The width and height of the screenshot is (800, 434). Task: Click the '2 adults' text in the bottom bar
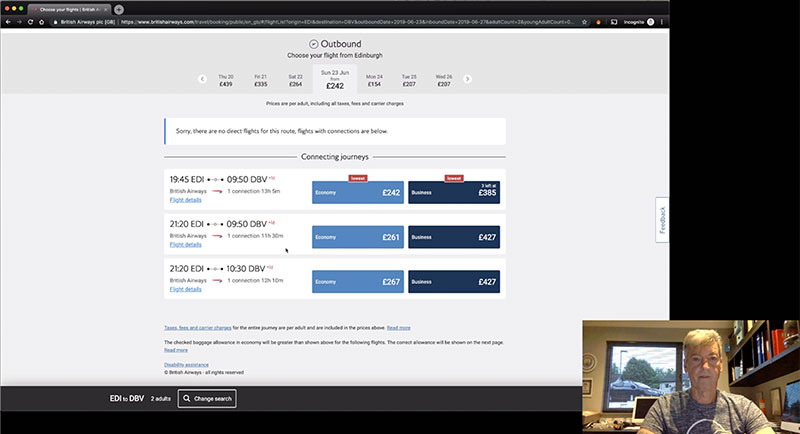coord(161,399)
